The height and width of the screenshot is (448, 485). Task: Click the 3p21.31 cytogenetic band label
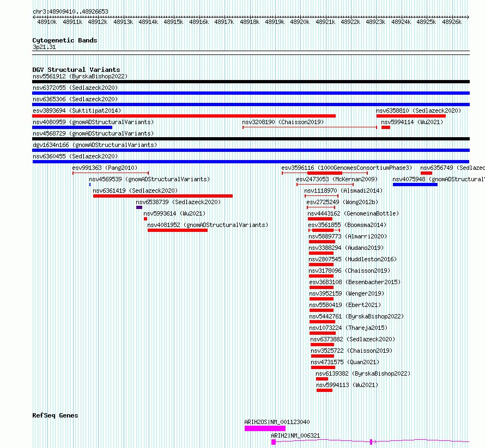click(44, 47)
